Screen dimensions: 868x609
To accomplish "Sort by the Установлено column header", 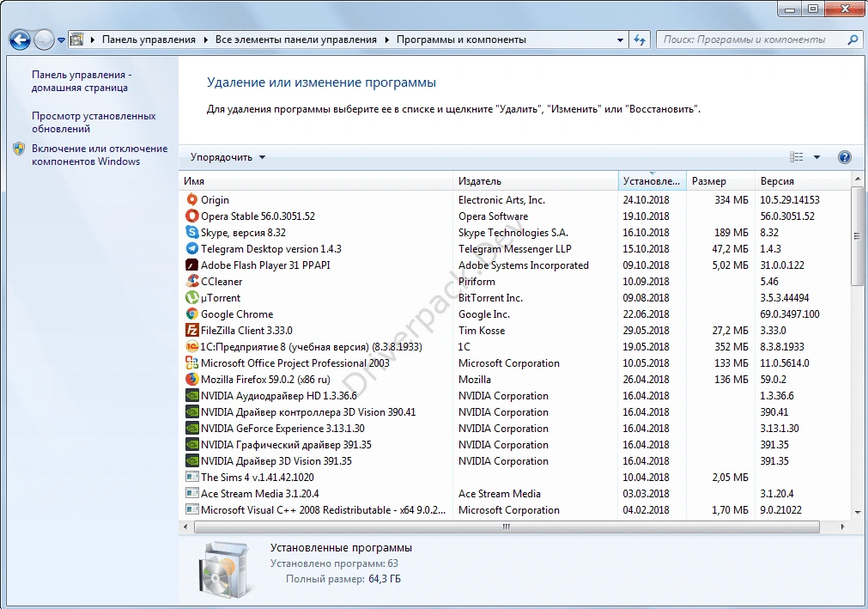I will click(653, 181).
